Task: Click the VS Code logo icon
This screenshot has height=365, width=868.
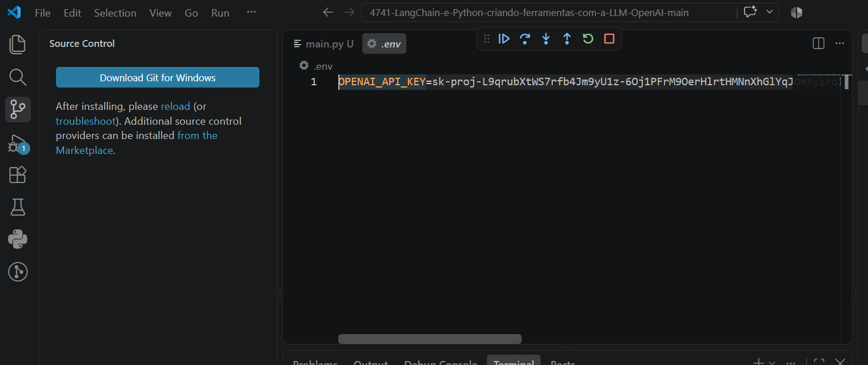Action: coord(14,12)
